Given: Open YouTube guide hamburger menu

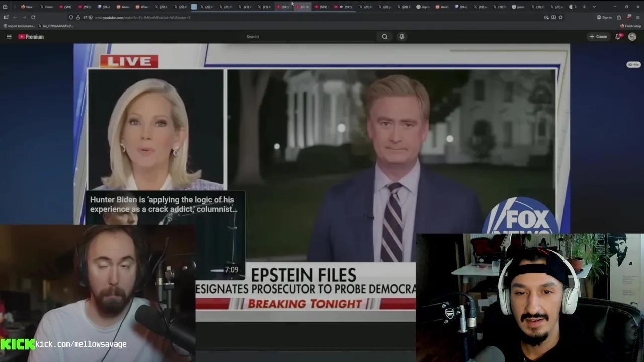Looking at the screenshot, I should 9,36.
